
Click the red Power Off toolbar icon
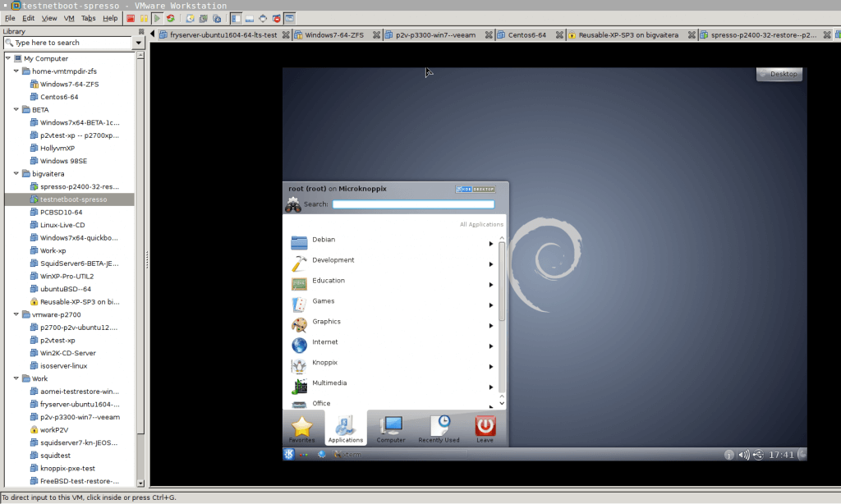point(131,18)
